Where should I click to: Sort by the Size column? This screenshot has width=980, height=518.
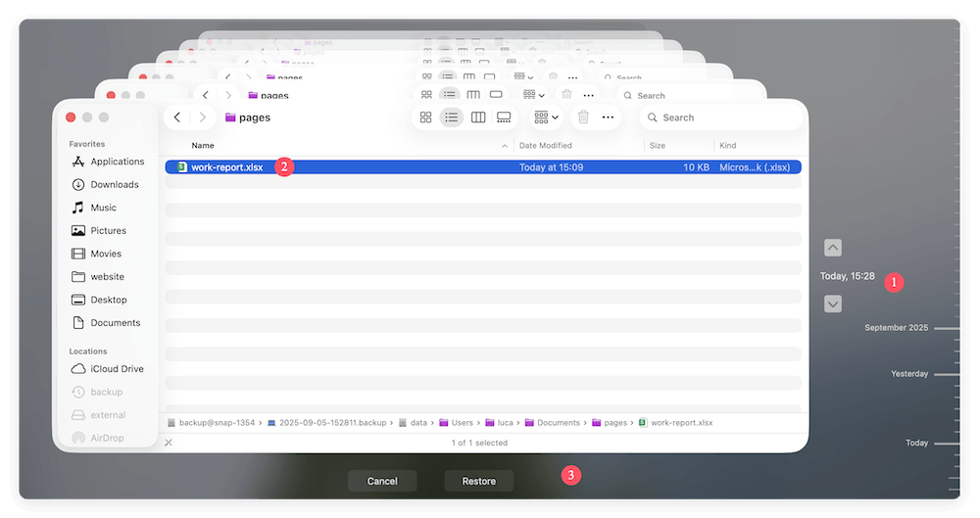pyautogui.click(x=658, y=146)
